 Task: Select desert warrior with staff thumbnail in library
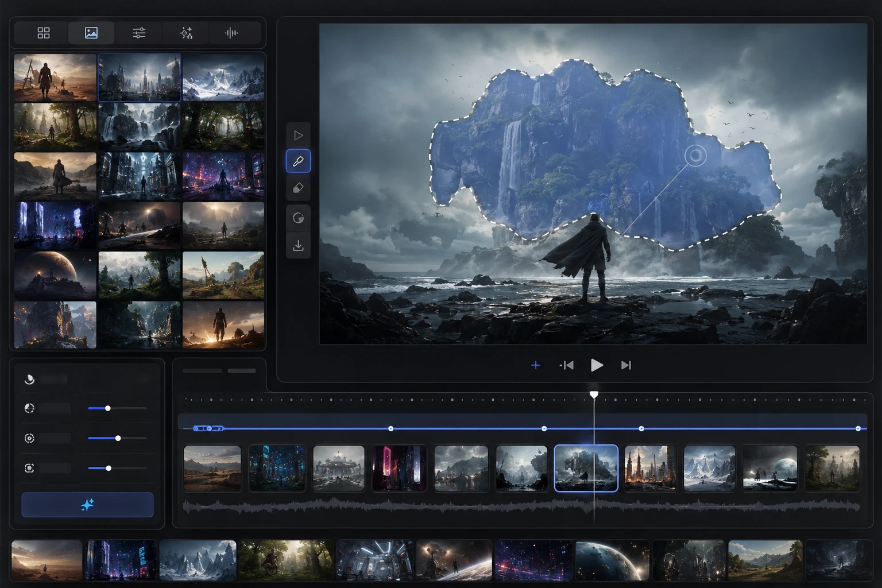[55, 78]
